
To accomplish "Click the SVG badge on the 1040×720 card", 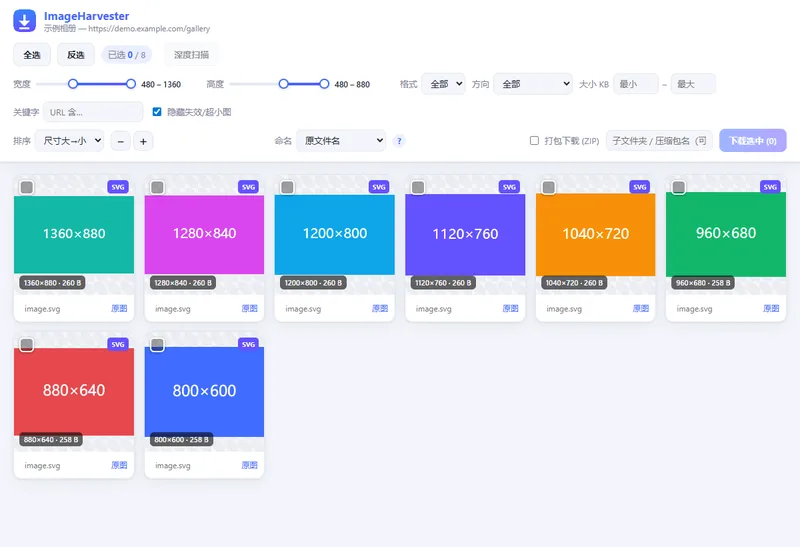I will 640,187.
